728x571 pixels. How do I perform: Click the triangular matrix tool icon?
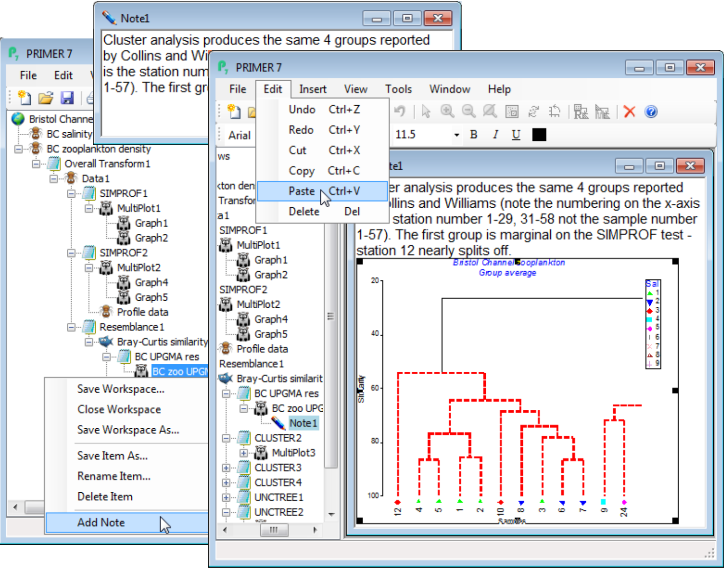pos(602,112)
